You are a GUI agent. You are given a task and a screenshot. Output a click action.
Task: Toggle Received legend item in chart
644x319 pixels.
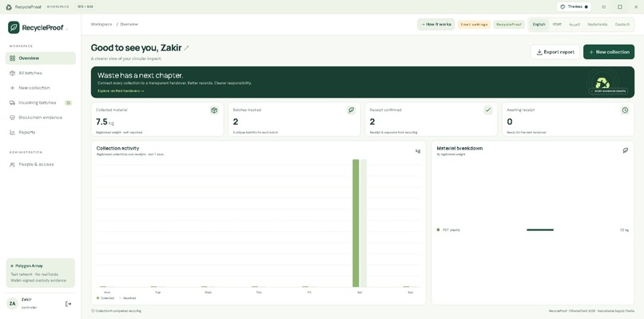click(128, 298)
